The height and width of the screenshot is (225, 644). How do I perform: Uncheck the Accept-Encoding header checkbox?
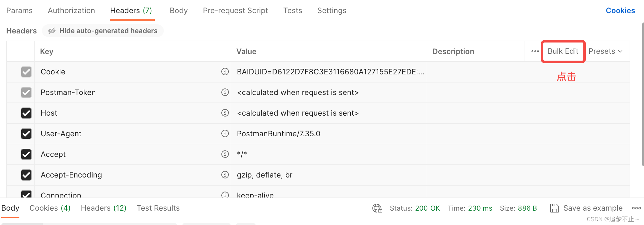click(26, 175)
